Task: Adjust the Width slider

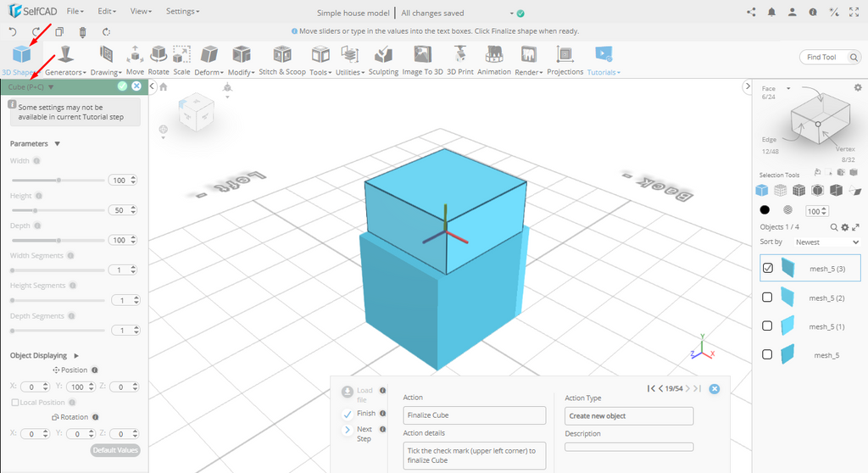Action: point(58,180)
